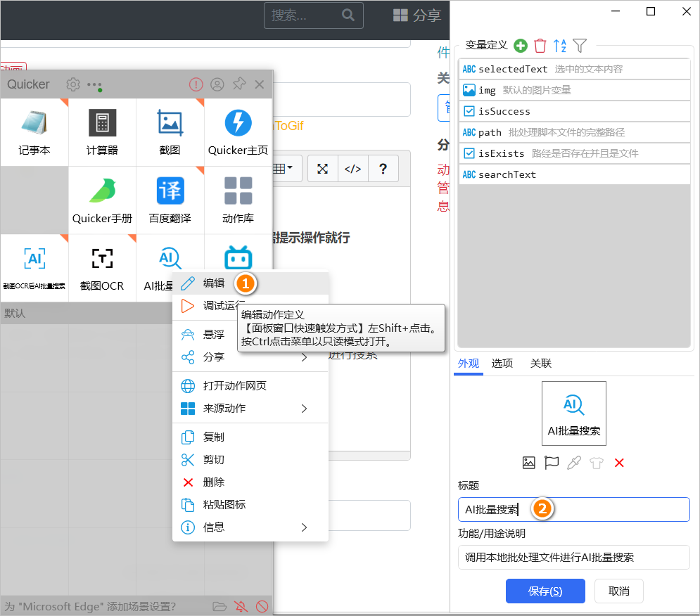This screenshot has height=616, width=700.
Task: Click the 功能/用途说明 description field
Action: tap(573, 557)
